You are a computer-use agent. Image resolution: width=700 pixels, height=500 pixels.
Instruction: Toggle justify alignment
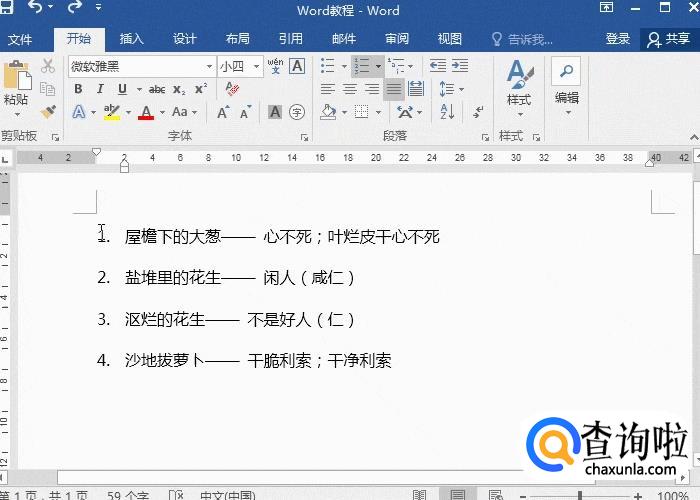click(393, 89)
